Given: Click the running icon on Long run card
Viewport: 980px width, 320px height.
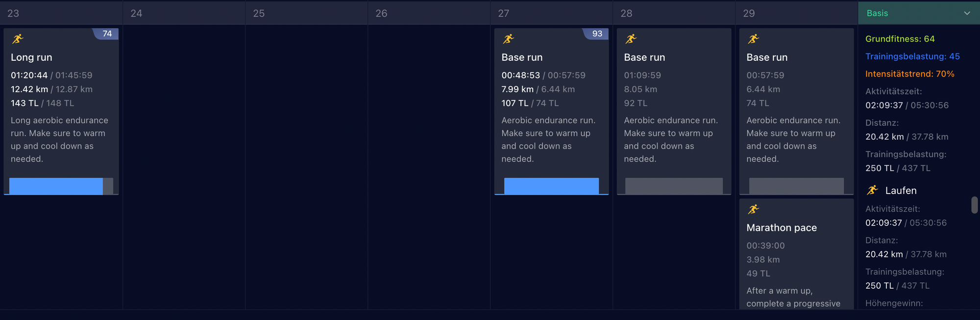Looking at the screenshot, I should [x=18, y=39].
